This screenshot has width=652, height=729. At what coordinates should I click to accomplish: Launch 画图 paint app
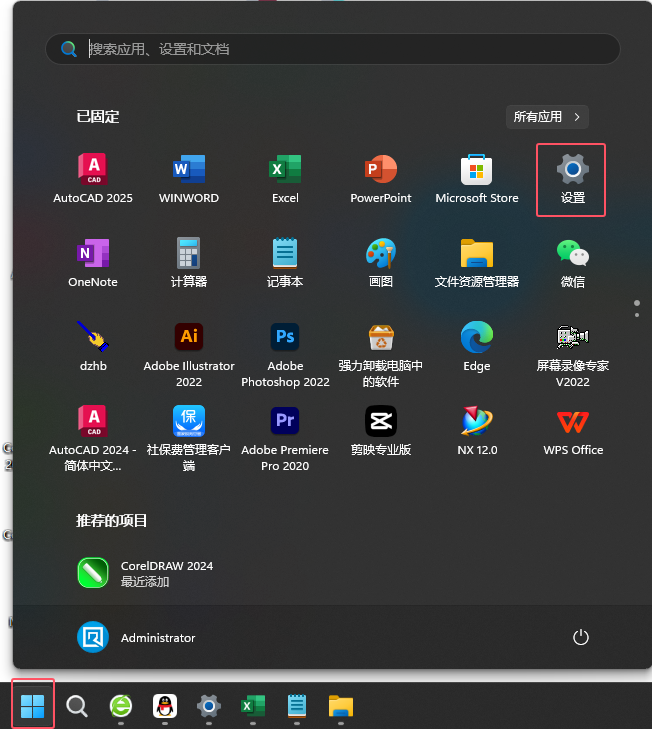tap(381, 263)
